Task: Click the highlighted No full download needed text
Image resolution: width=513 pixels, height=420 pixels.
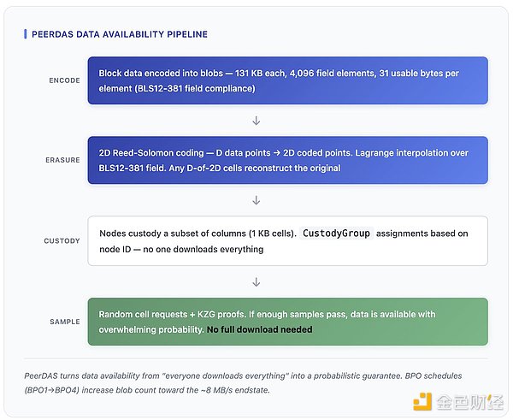Action: [x=259, y=329]
